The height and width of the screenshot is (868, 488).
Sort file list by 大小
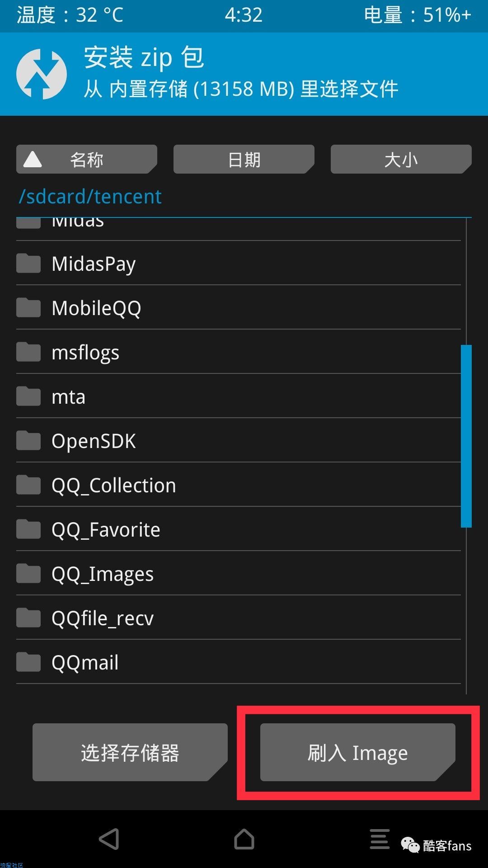pos(401,159)
